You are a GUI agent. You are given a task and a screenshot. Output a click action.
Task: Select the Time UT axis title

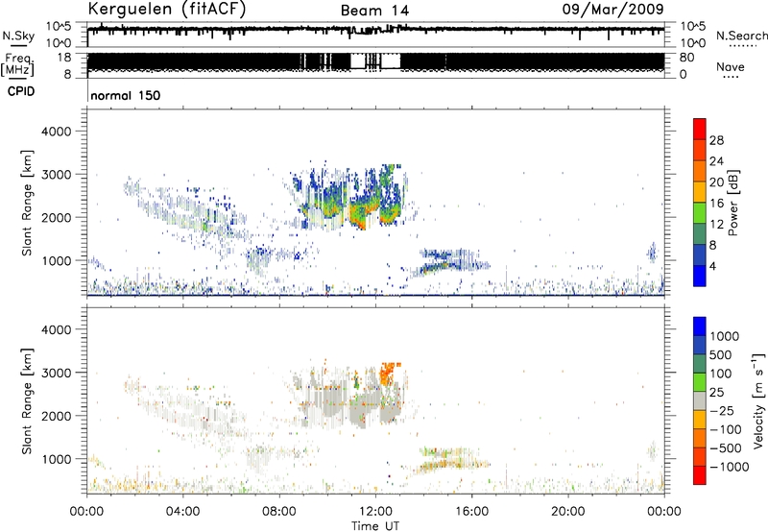click(375, 526)
